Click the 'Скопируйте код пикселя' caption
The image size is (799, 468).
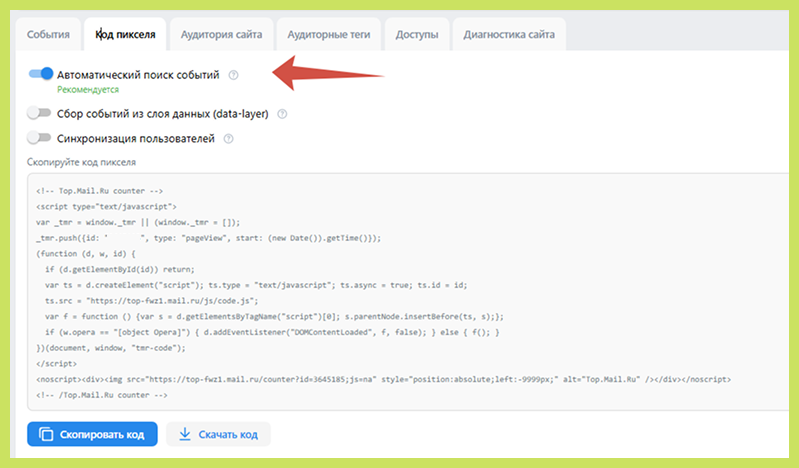[x=82, y=162]
